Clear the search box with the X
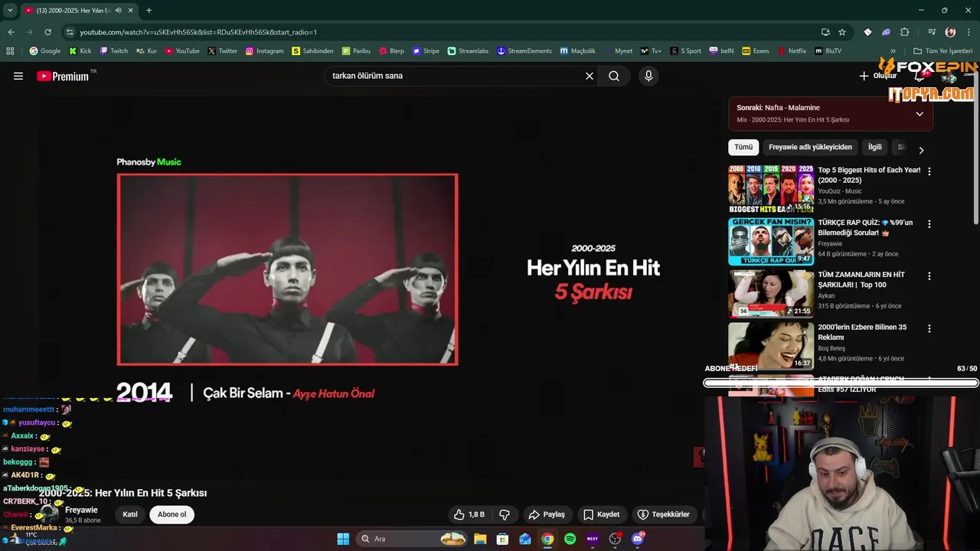Image resolution: width=980 pixels, height=551 pixels. (590, 76)
